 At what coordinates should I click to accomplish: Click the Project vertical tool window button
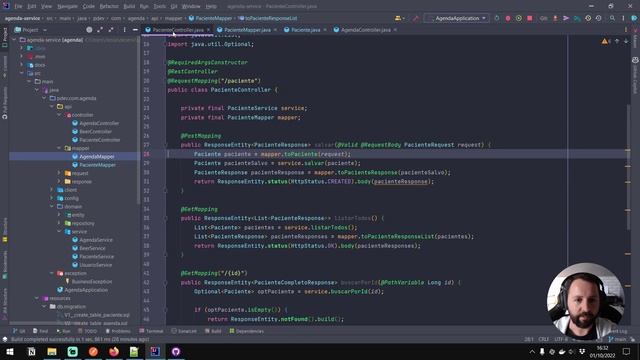(5, 38)
